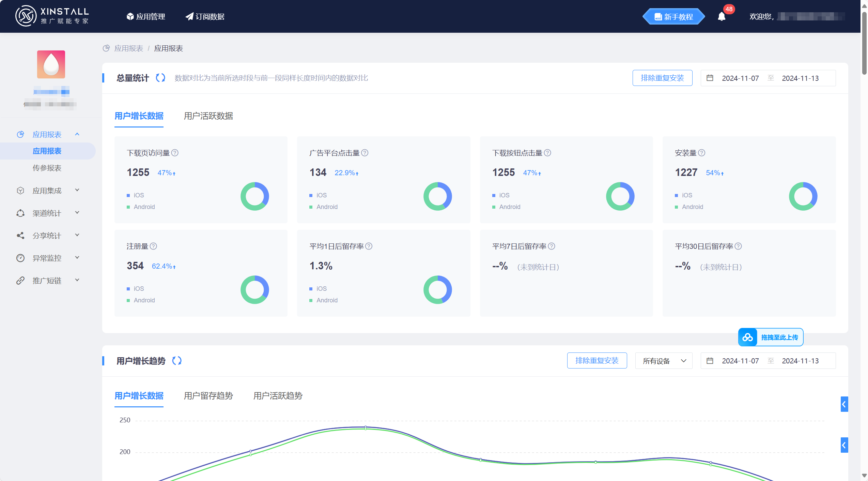Select the 渠道统计 icon in sidebar
The height and width of the screenshot is (481, 868).
coord(20,213)
